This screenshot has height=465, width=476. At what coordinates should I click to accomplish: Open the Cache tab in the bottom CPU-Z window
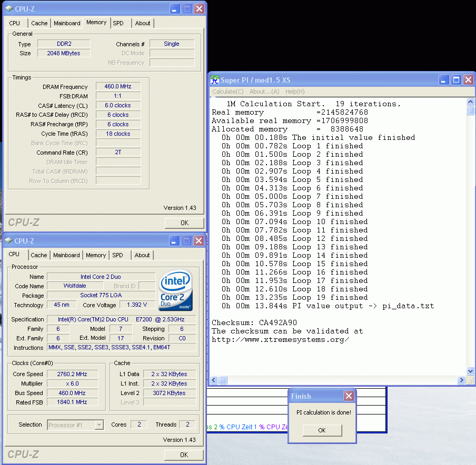(39, 256)
